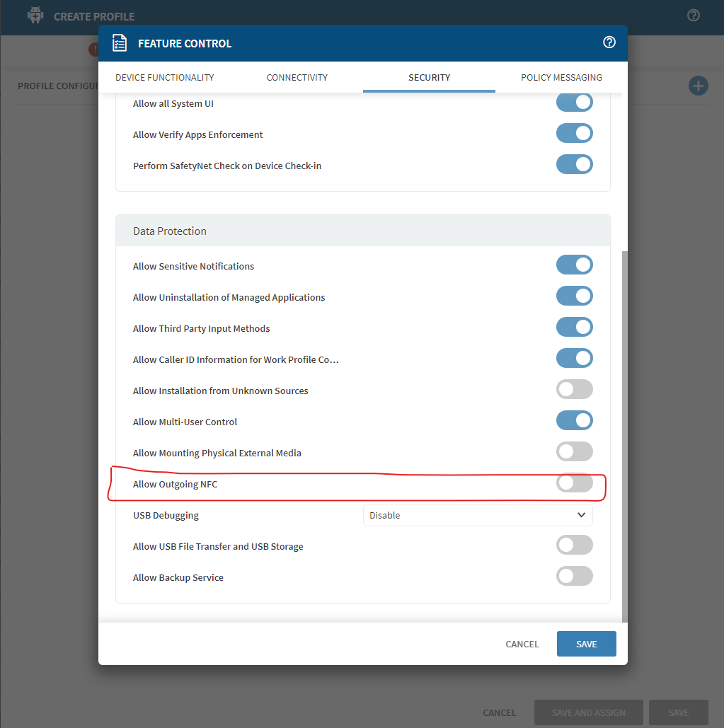Disable Allow Multi-User Control switch
Viewport: 724px width, 728px height.
[574, 421]
